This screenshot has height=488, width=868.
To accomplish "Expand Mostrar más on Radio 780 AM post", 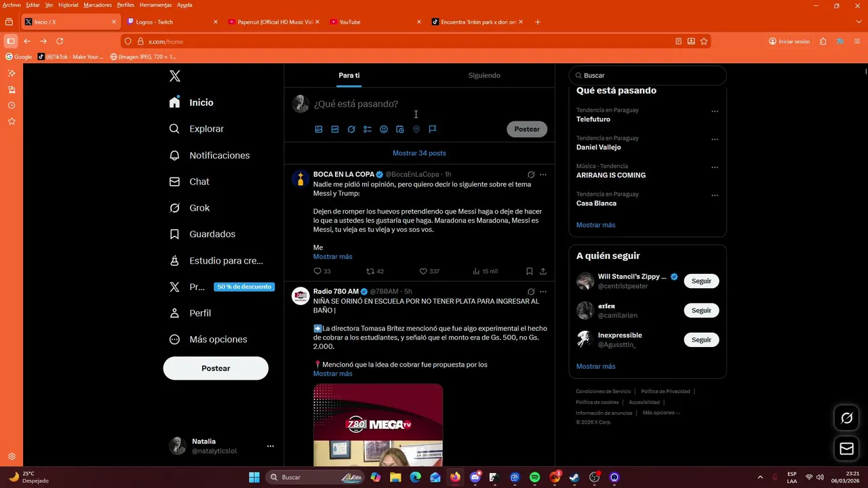I will [x=332, y=373].
